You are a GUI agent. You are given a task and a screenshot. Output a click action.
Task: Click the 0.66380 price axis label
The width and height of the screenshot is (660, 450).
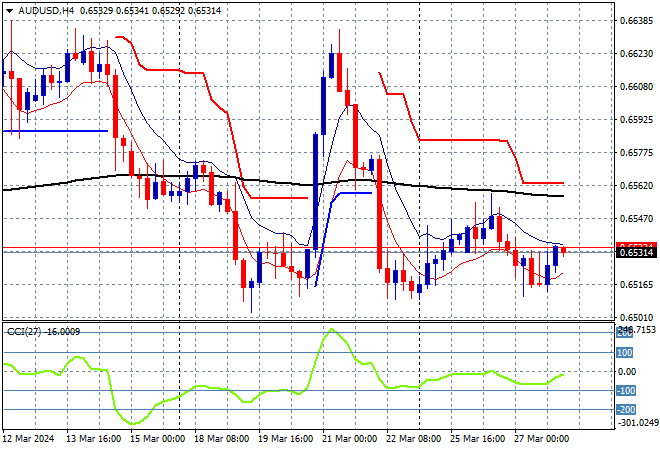[637, 20]
